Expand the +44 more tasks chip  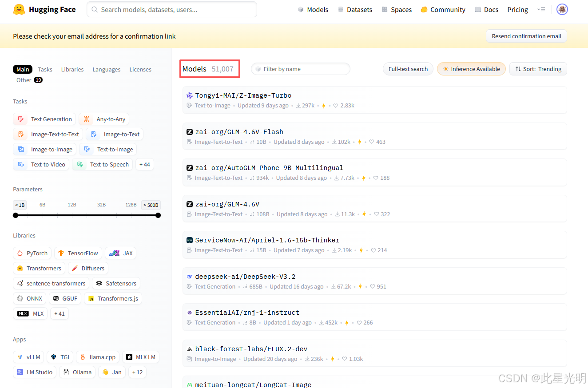coord(145,164)
